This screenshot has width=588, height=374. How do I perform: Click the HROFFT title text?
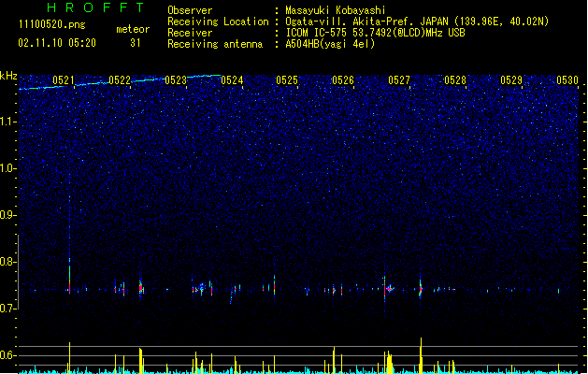pos(96,7)
